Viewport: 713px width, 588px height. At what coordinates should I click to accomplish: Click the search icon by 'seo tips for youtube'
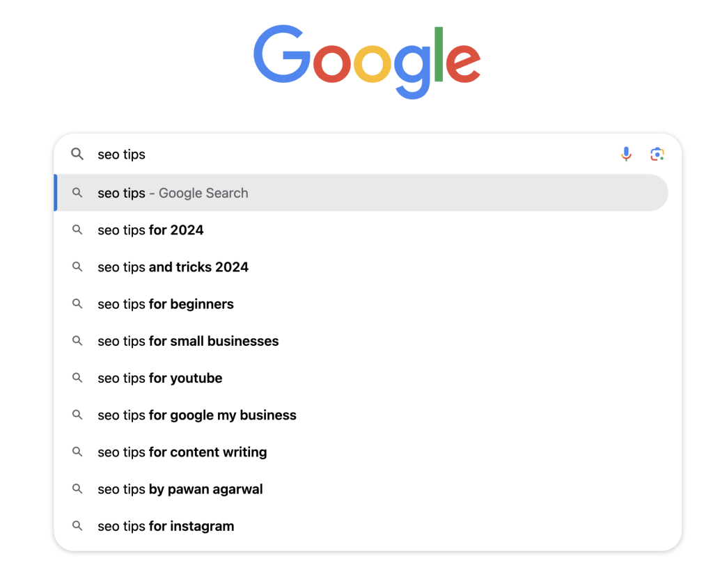click(77, 378)
